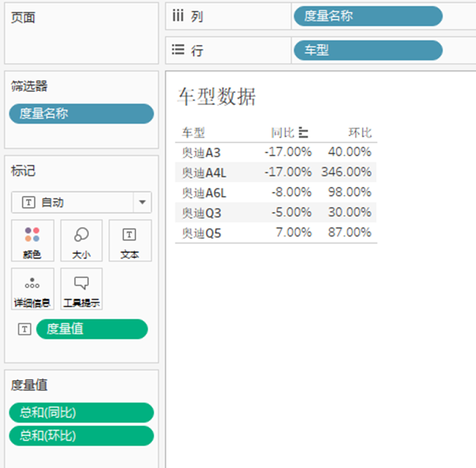Click the text icon left of 度量值 pill
This screenshot has width=476, height=468.
click(25, 329)
